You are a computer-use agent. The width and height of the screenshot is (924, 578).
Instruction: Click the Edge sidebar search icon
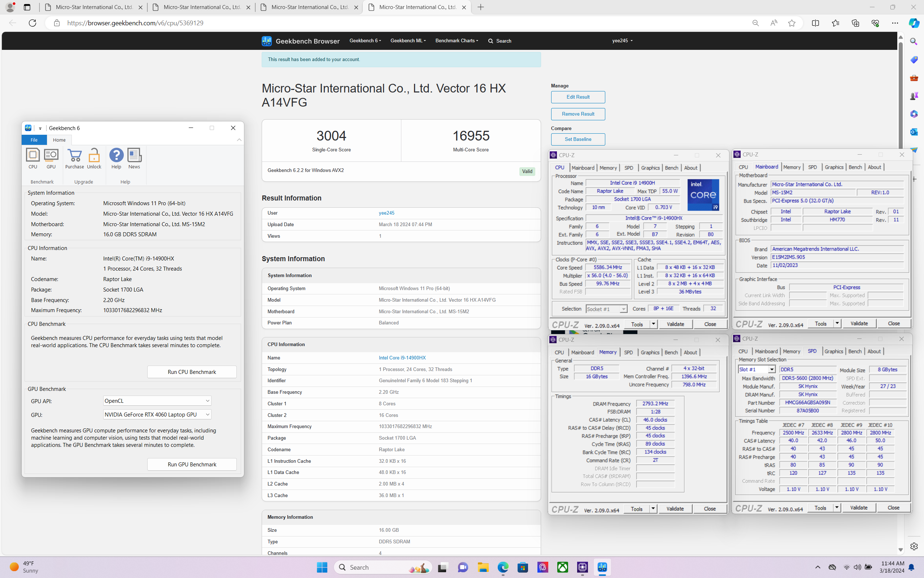[x=914, y=41]
